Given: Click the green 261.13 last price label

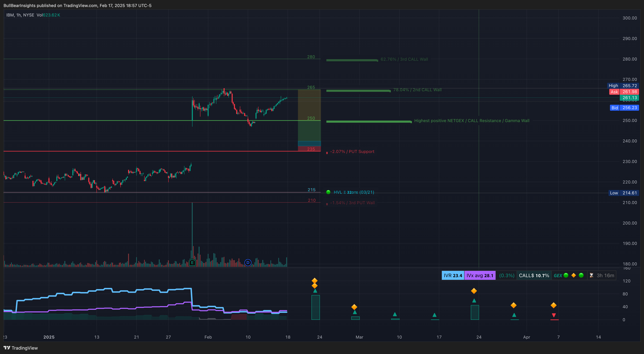Looking at the screenshot, I should click(x=629, y=98).
